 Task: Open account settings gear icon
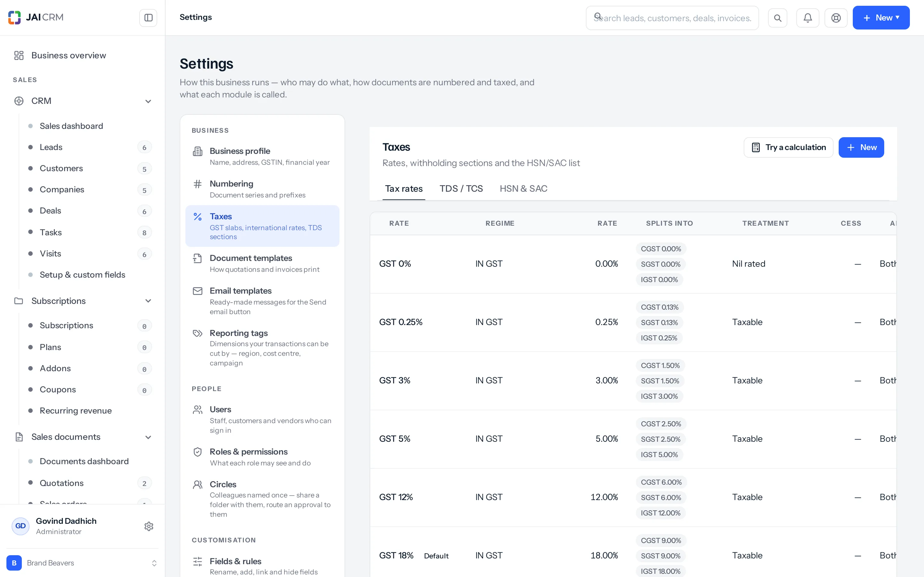pos(149,526)
